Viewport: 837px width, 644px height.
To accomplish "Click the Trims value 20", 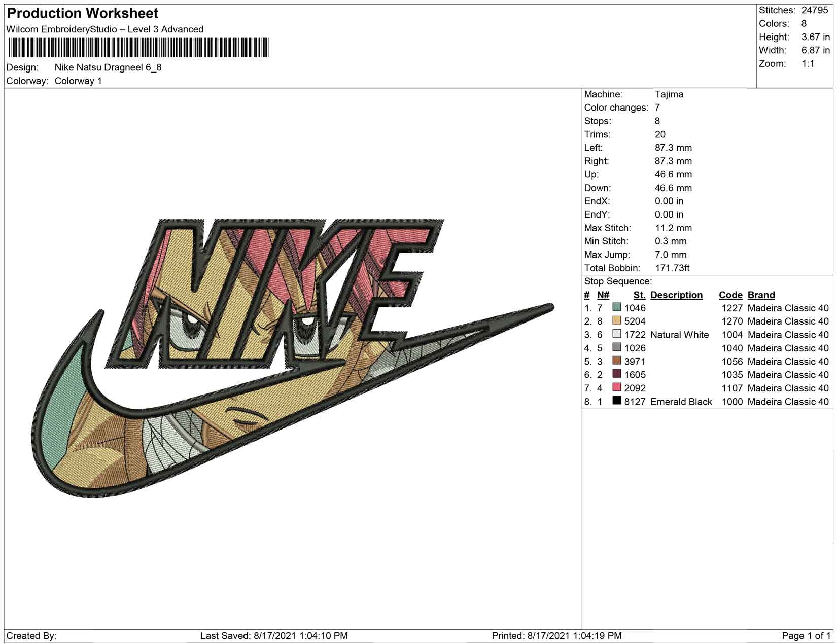I will click(660, 134).
